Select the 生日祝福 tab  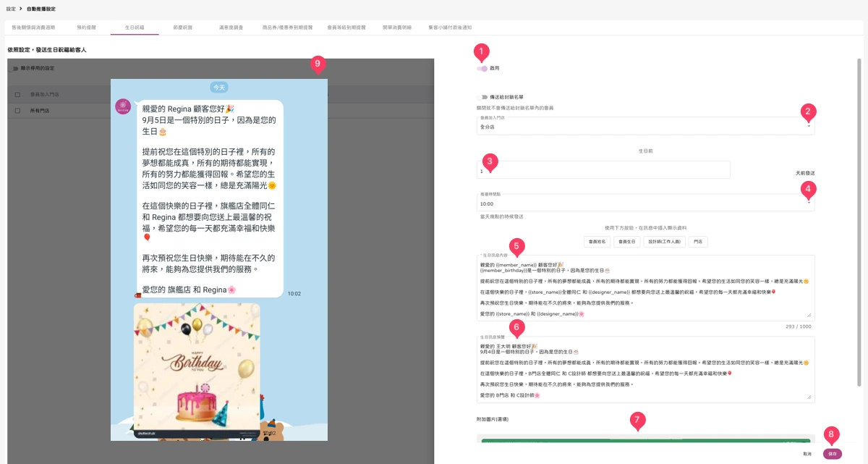(134, 28)
